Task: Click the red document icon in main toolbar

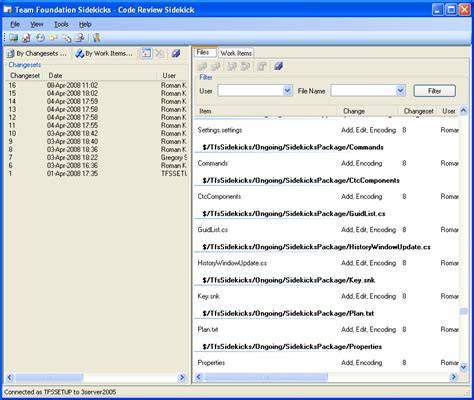Action: (26, 38)
